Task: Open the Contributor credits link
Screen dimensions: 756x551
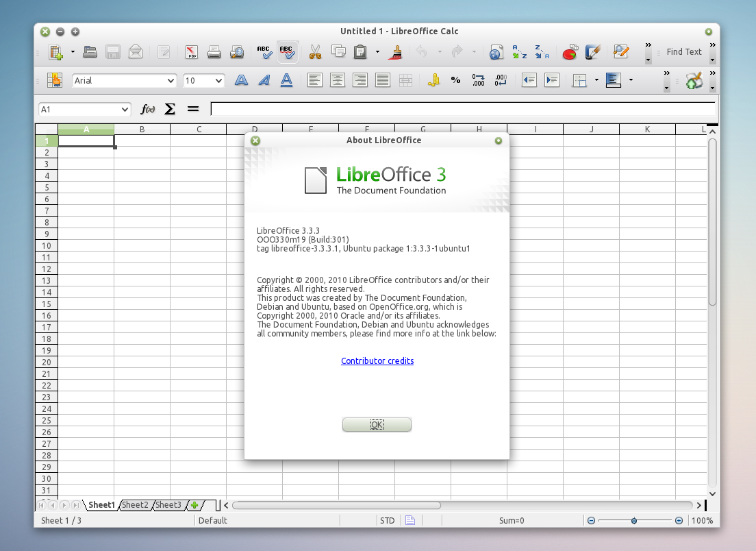Action: coord(377,361)
